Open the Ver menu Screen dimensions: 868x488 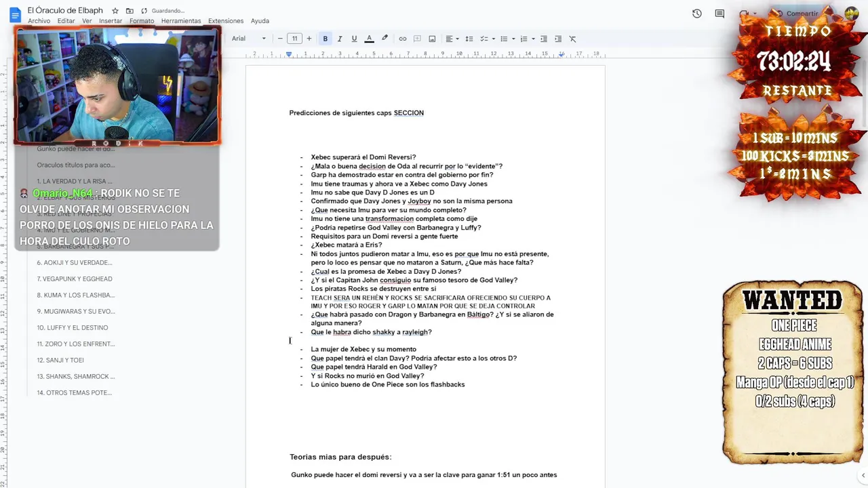(x=87, y=21)
